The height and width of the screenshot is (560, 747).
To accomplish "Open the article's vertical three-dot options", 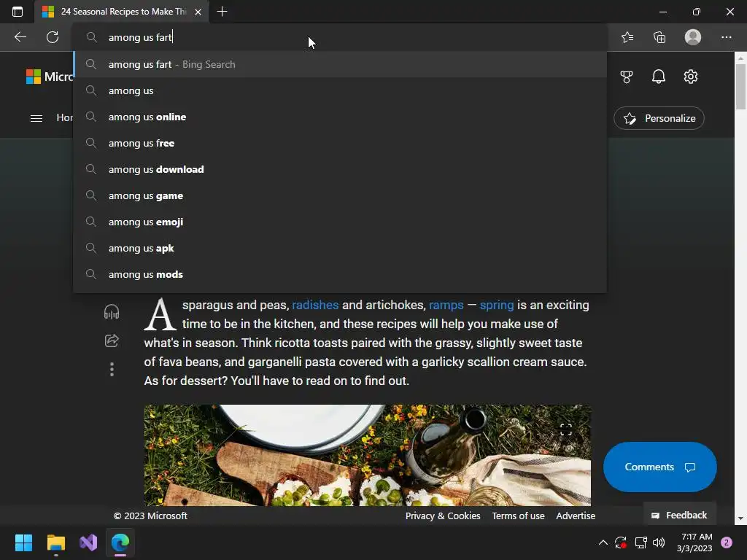I will (x=112, y=369).
